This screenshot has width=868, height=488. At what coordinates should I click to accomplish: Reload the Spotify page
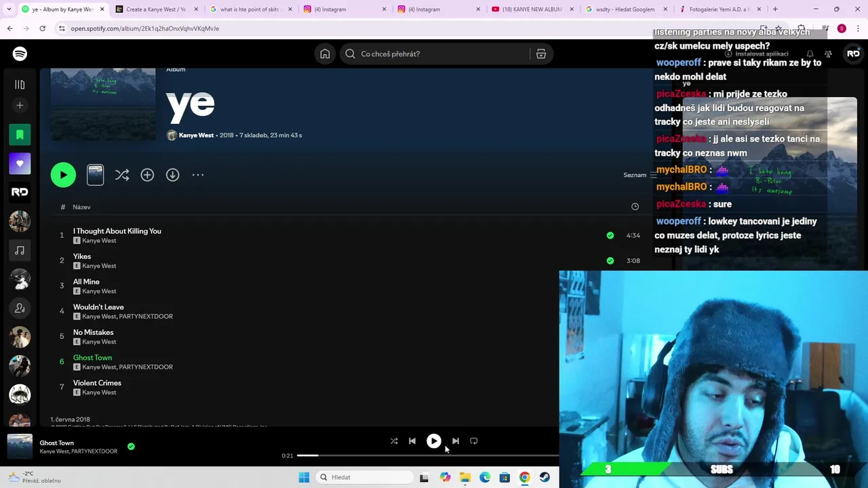tap(42, 28)
